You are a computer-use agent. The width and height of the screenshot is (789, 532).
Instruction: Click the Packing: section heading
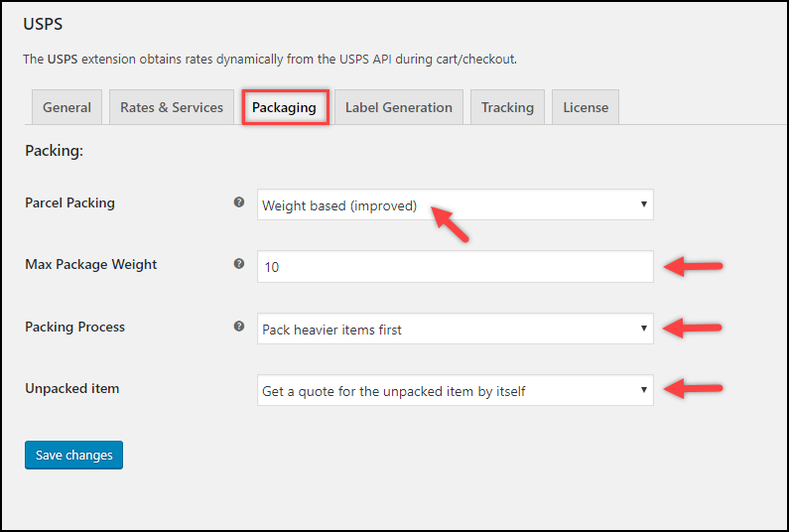(x=55, y=151)
